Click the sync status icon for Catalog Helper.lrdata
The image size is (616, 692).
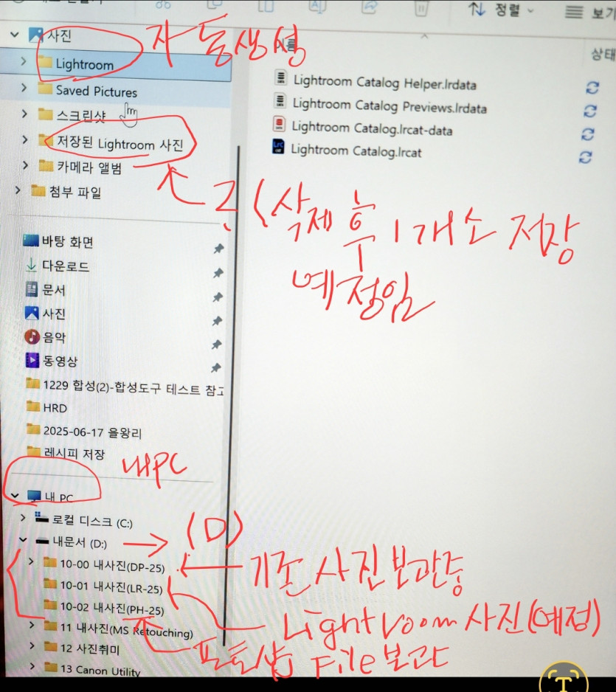[592, 87]
